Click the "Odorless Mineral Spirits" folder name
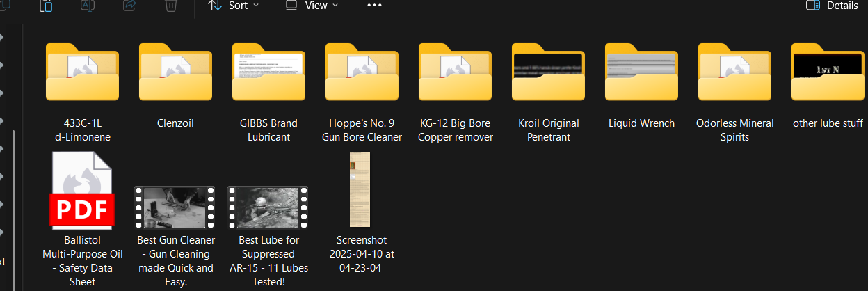This screenshot has width=868, height=291. tap(735, 130)
